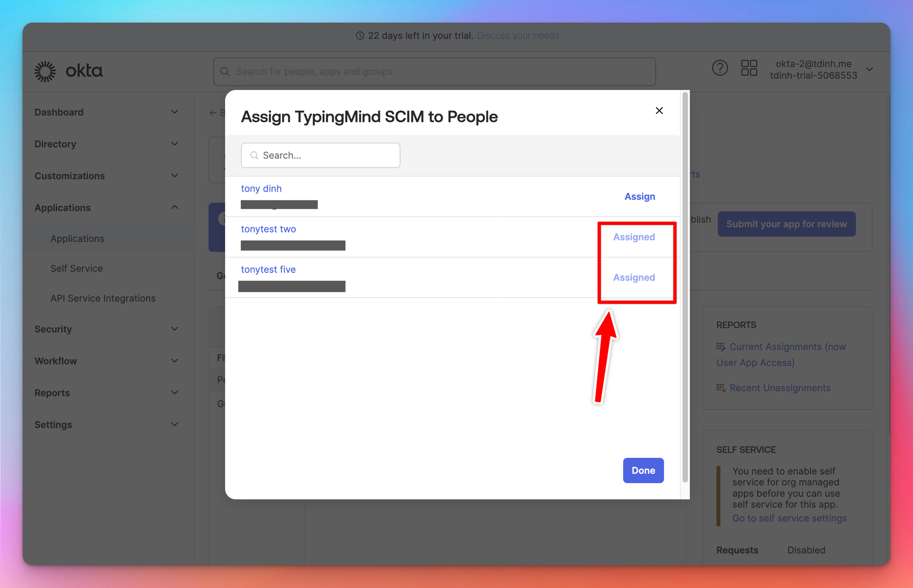This screenshot has height=588, width=913.
Task: Click Assigned for tonytest two
Action: coord(634,237)
